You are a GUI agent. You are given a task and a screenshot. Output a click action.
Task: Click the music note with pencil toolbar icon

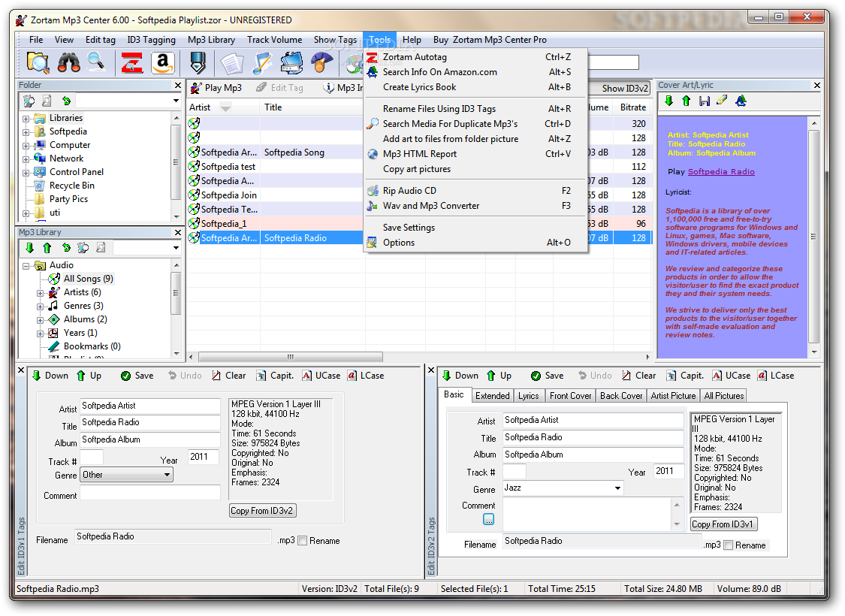pyautogui.click(x=261, y=62)
